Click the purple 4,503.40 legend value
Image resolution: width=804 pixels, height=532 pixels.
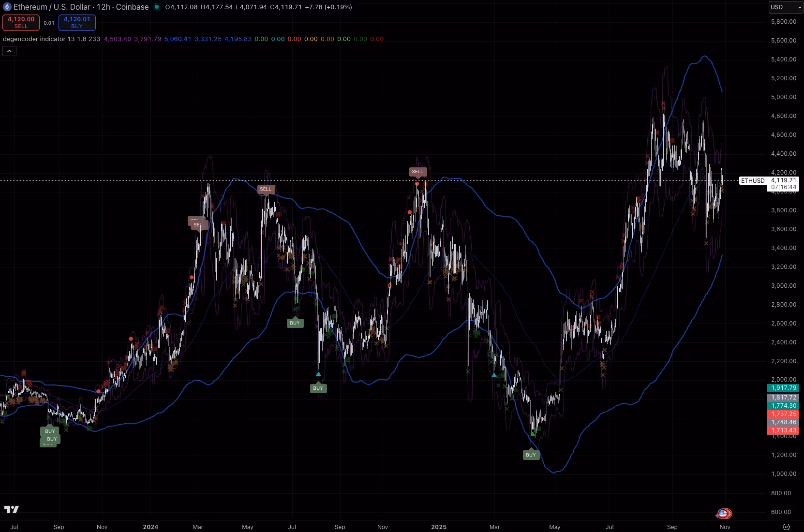coord(118,39)
